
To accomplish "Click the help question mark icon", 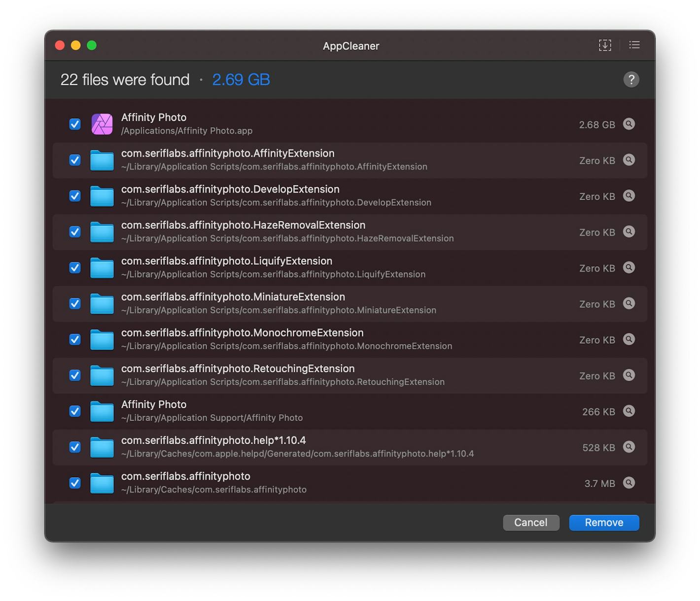I will point(631,79).
